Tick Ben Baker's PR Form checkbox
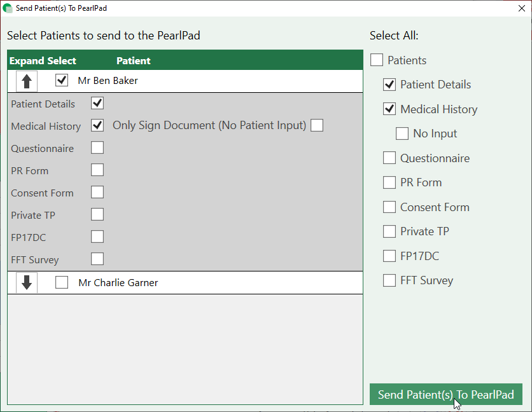532x412 pixels. click(x=97, y=170)
